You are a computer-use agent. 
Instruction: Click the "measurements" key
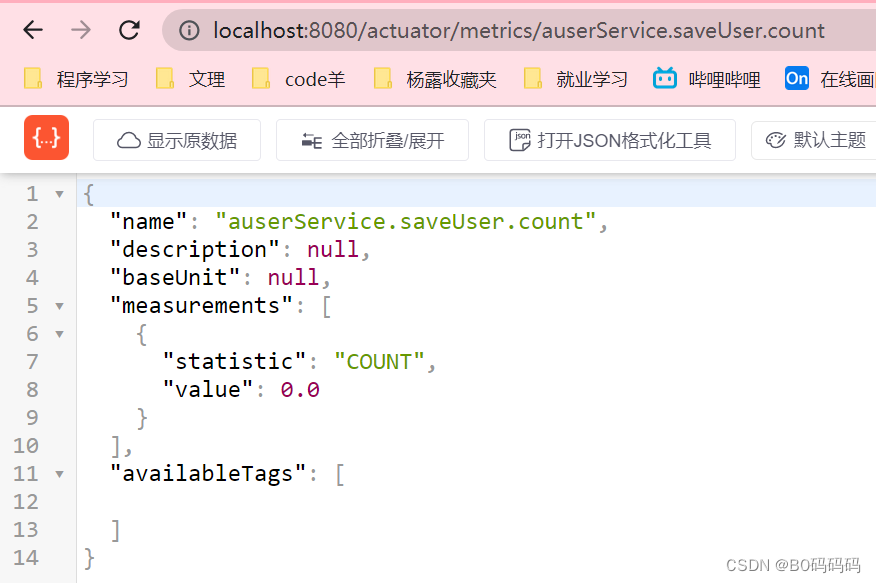[x=201, y=305]
